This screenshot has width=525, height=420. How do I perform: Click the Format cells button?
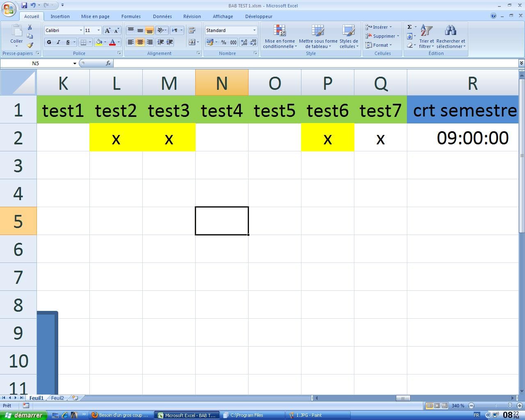coord(379,45)
